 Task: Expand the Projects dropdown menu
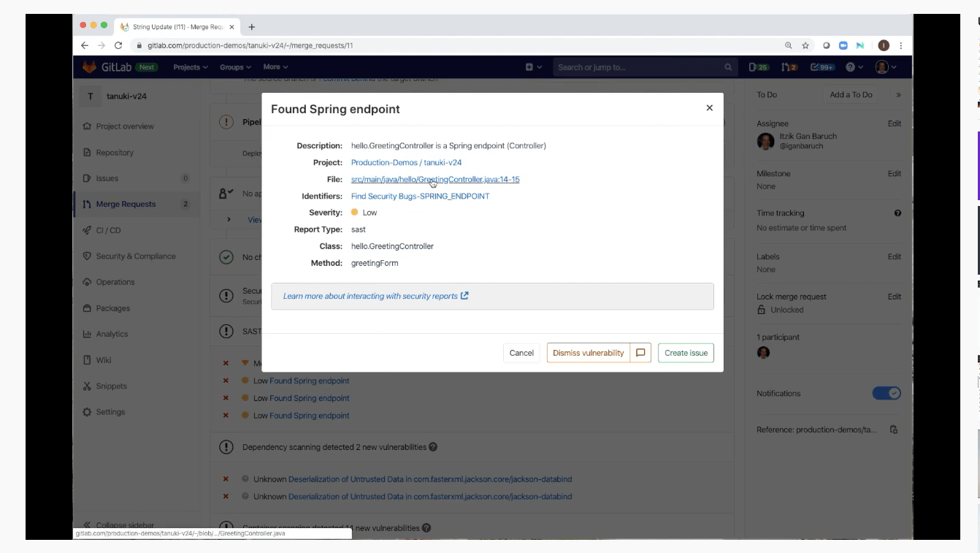point(190,67)
